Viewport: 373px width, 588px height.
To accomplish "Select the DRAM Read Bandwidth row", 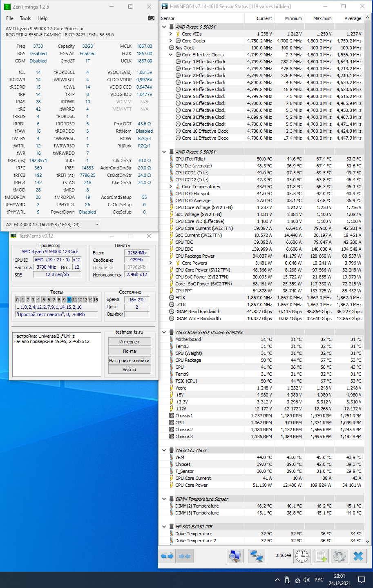I will point(261,312).
